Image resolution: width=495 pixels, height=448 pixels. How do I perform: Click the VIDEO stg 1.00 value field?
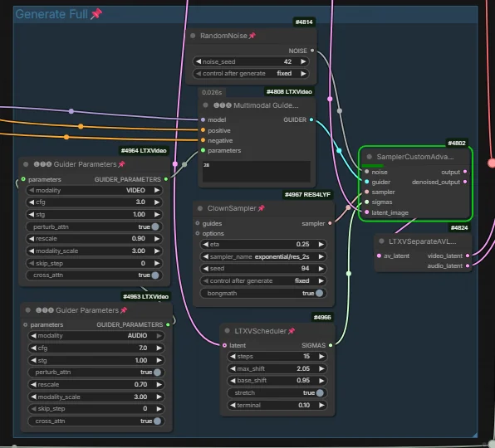tap(94, 214)
